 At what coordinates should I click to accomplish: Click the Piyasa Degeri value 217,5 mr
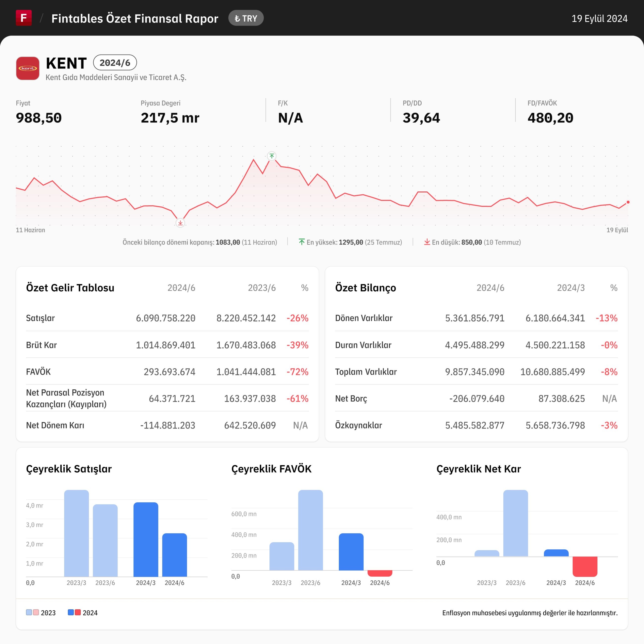click(x=170, y=118)
